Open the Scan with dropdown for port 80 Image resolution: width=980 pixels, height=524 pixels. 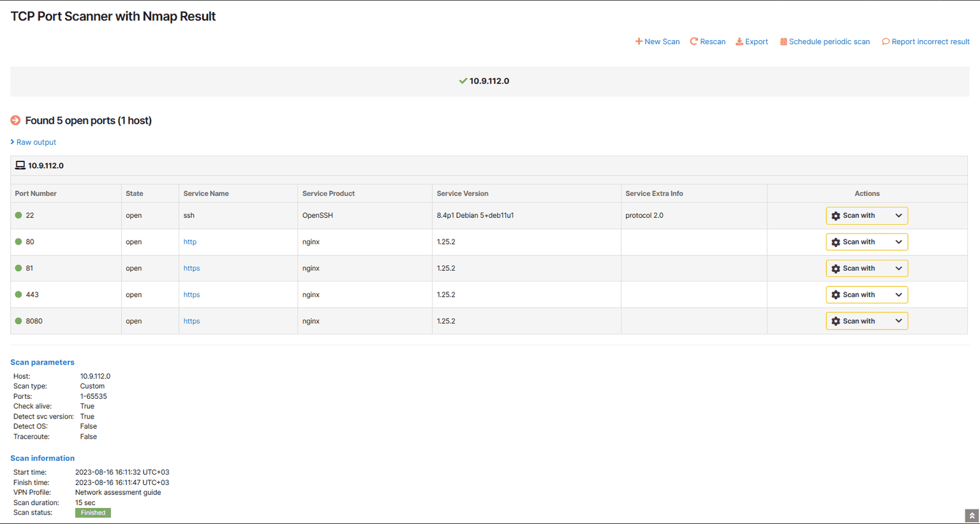[x=898, y=242]
